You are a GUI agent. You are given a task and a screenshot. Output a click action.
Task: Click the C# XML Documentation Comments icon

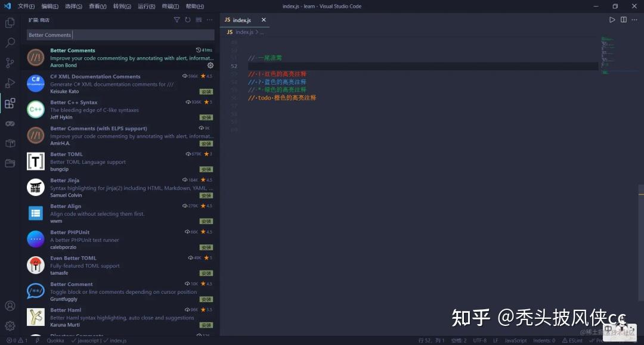coord(36,83)
